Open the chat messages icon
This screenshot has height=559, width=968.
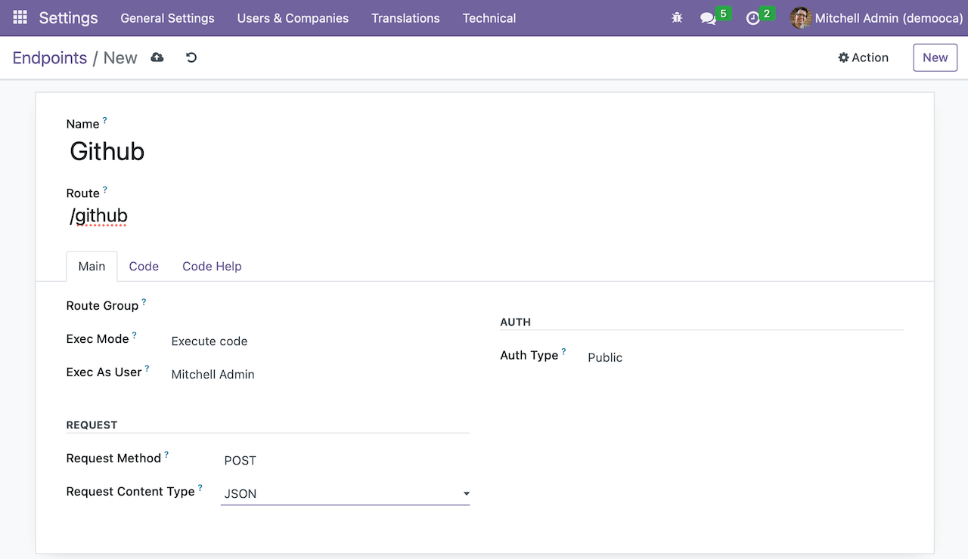click(x=709, y=18)
